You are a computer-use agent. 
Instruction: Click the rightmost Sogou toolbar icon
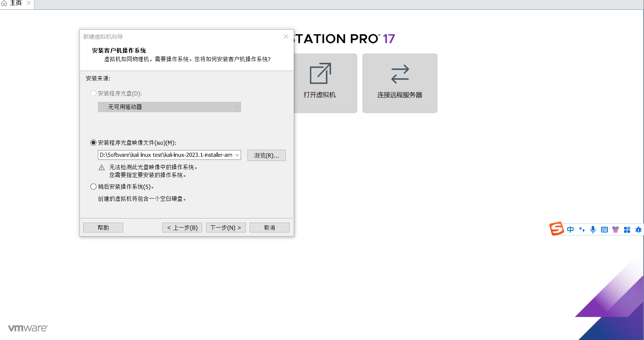tap(638, 229)
